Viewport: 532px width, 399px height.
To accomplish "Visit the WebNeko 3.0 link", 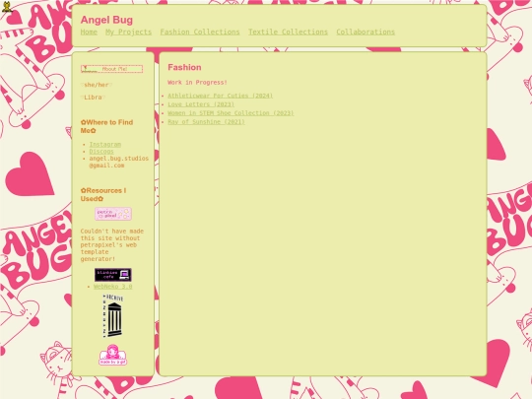I will (x=113, y=287).
